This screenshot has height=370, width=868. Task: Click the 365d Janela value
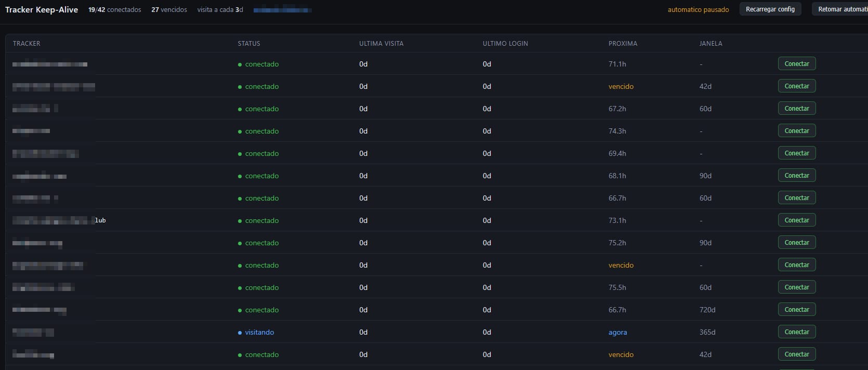[x=707, y=332]
